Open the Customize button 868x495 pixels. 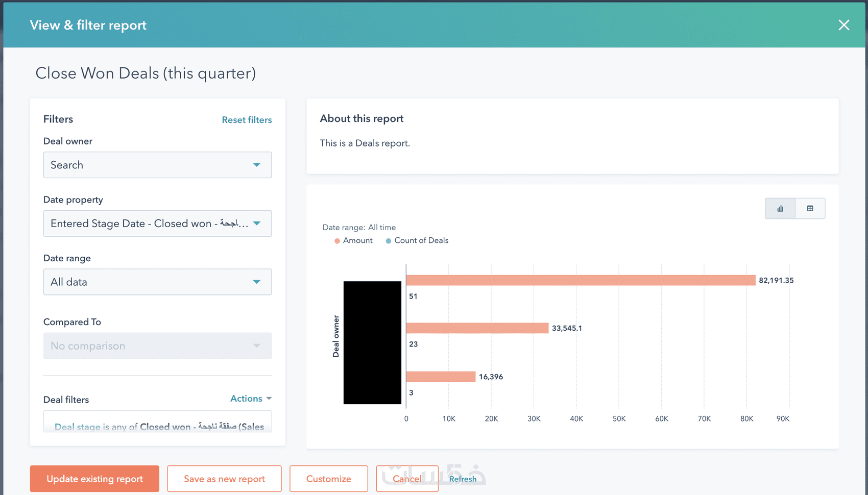tap(329, 479)
